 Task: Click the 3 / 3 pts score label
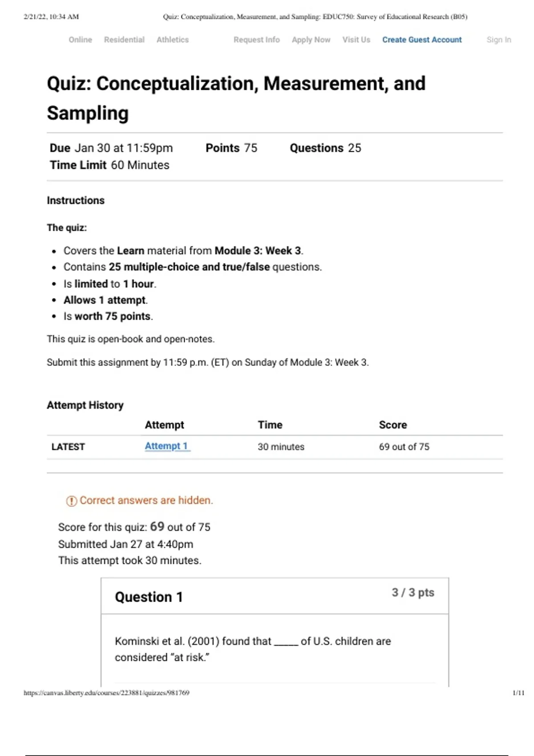413,592
